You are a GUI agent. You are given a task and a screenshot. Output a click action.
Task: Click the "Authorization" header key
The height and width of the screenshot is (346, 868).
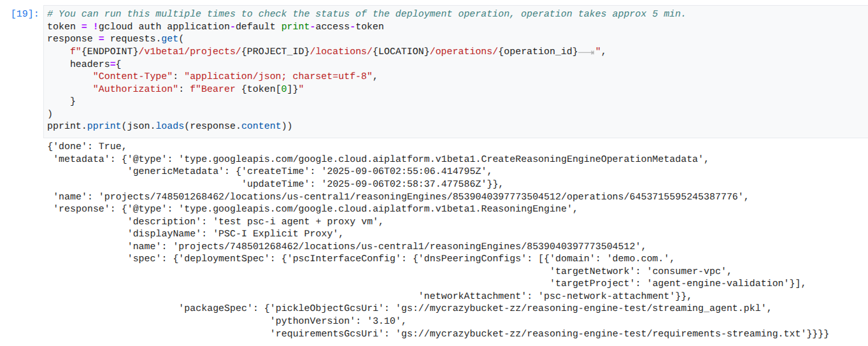[x=135, y=89]
